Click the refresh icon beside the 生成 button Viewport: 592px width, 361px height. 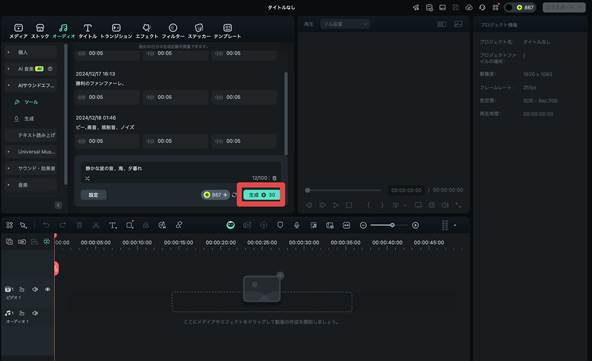click(x=234, y=195)
